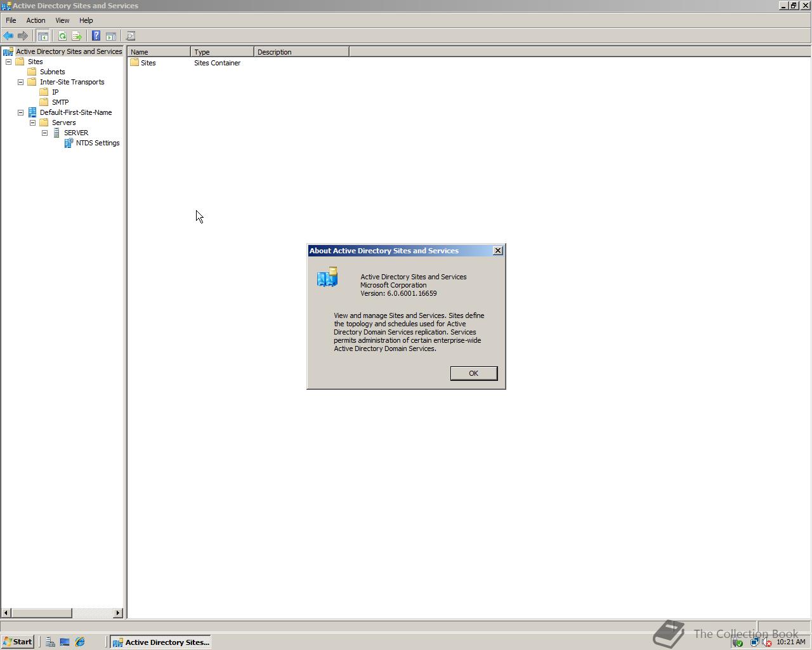Collapse the SERVER tree node

click(x=44, y=133)
